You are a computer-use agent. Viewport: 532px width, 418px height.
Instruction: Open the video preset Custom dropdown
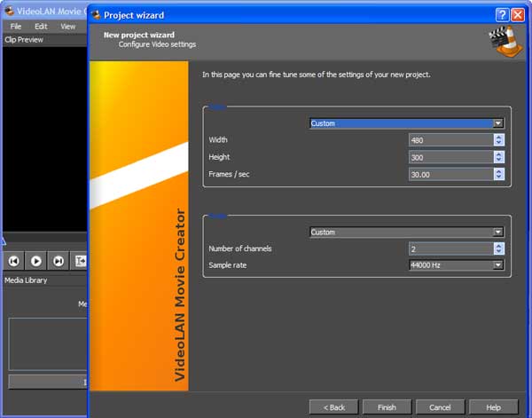click(406, 123)
